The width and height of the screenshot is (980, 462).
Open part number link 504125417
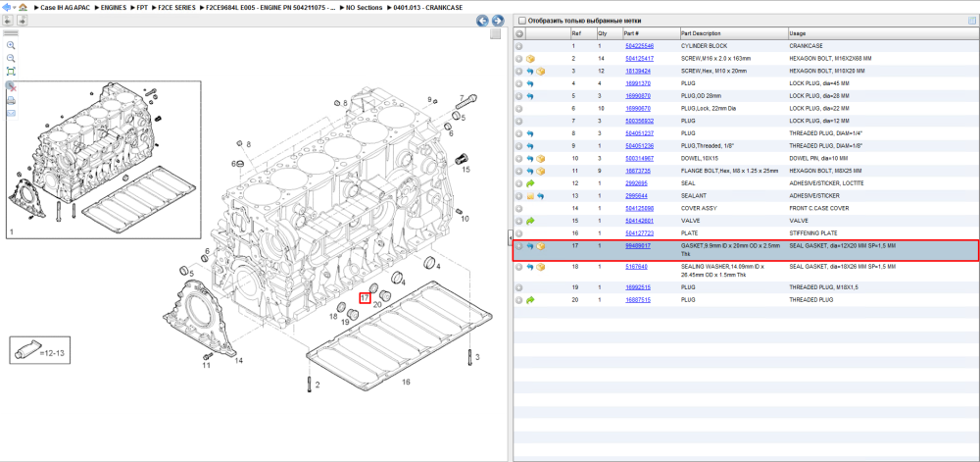tap(639, 59)
